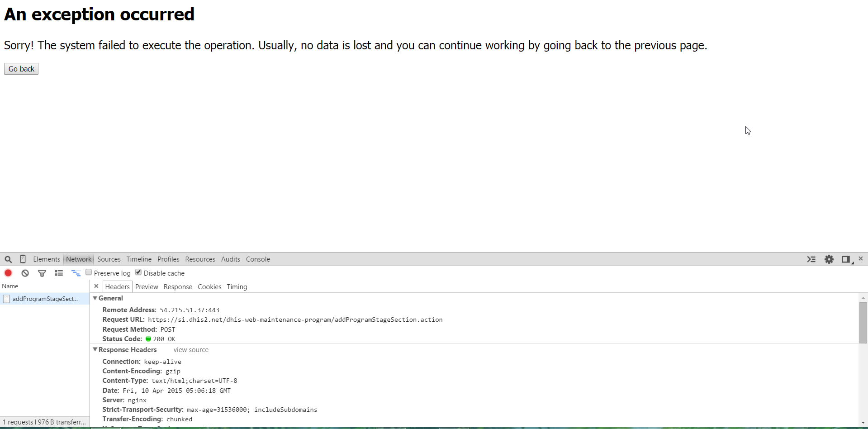This screenshot has height=429, width=868.
Task: Open DevTools settings gear
Action: tap(829, 259)
